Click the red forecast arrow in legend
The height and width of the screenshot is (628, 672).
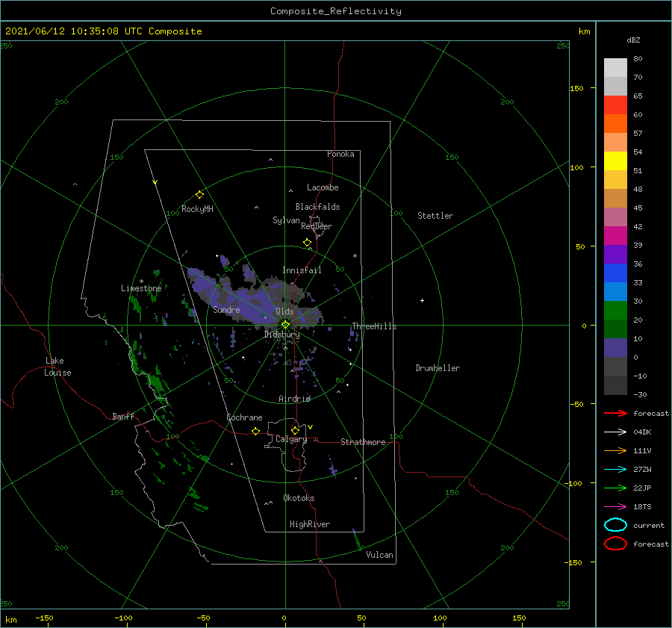pyautogui.click(x=615, y=413)
